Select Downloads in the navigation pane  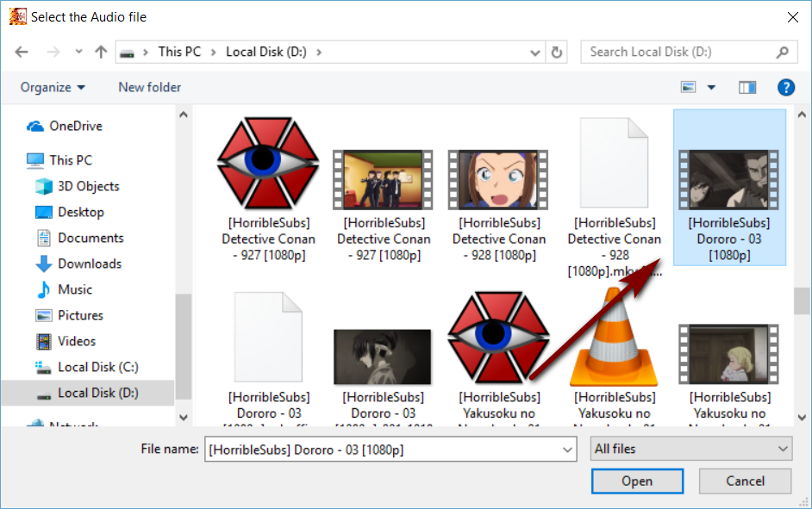(x=89, y=264)
